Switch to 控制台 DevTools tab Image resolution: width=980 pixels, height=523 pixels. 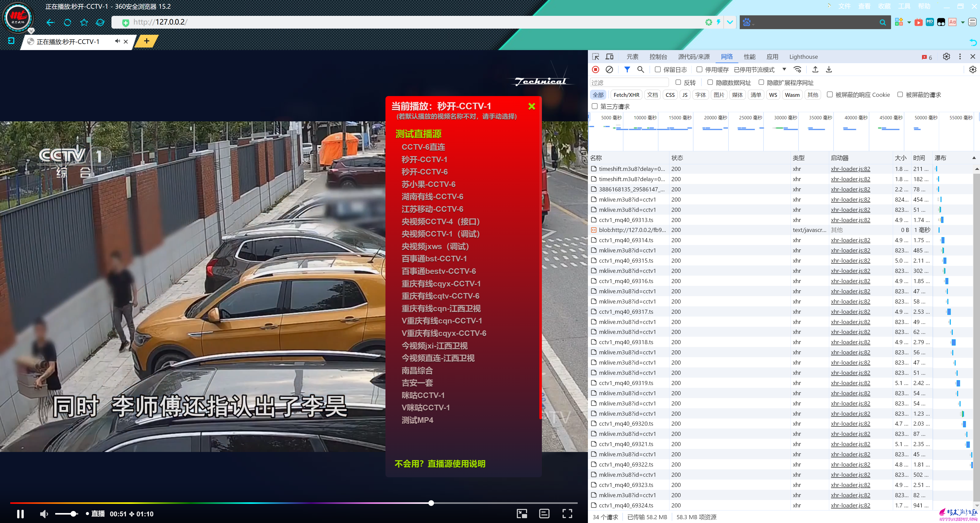click(x=658, y=57)
